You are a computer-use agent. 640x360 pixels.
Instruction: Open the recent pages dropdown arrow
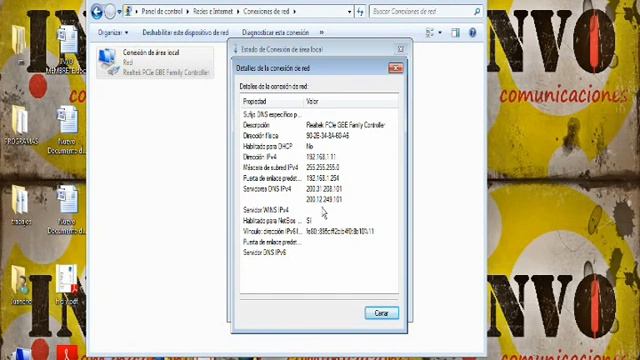coord(119,12)
